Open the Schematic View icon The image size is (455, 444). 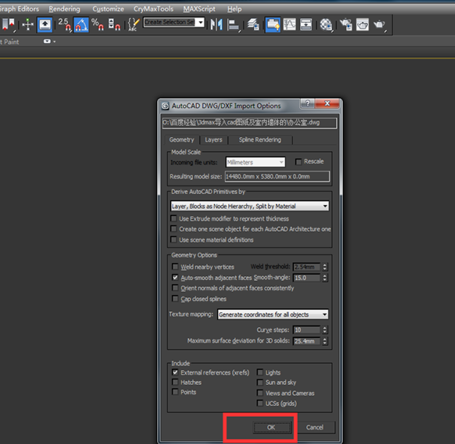[306, 25]
